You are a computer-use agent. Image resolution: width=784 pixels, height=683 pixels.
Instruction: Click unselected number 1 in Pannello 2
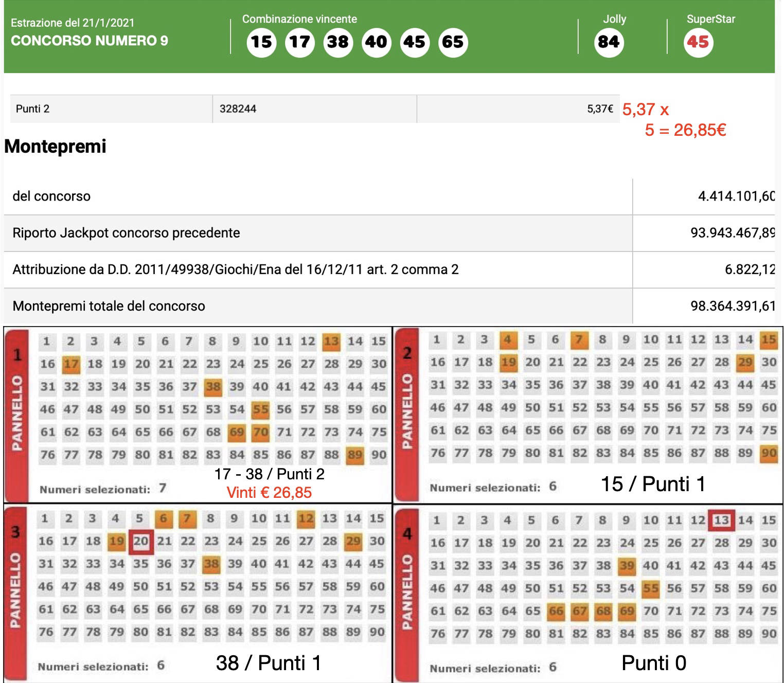pos(437,339)
